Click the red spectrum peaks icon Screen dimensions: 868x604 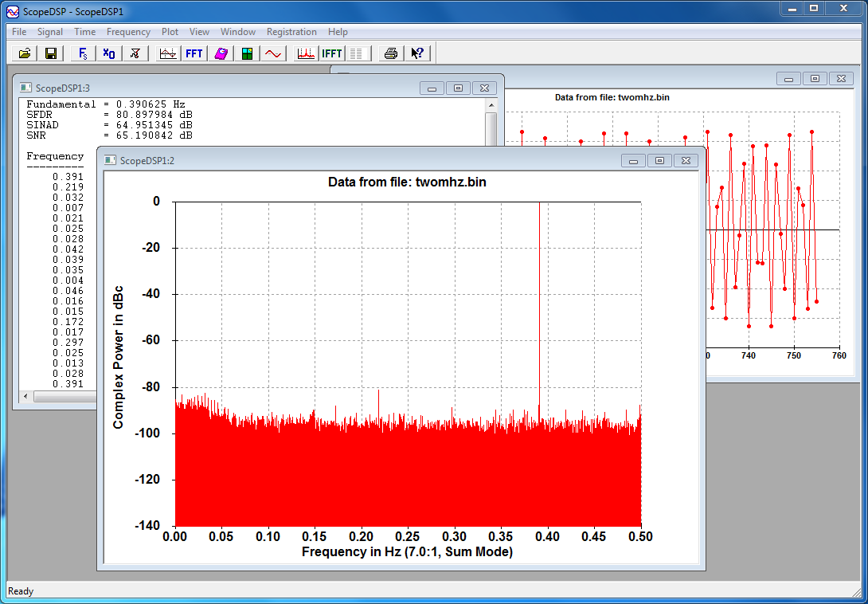point(306,53)
